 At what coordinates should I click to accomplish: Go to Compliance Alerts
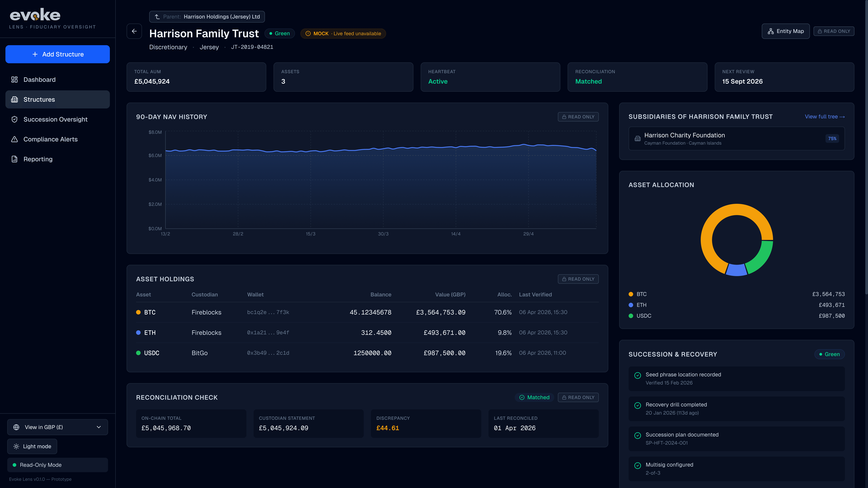click(58, 139)
